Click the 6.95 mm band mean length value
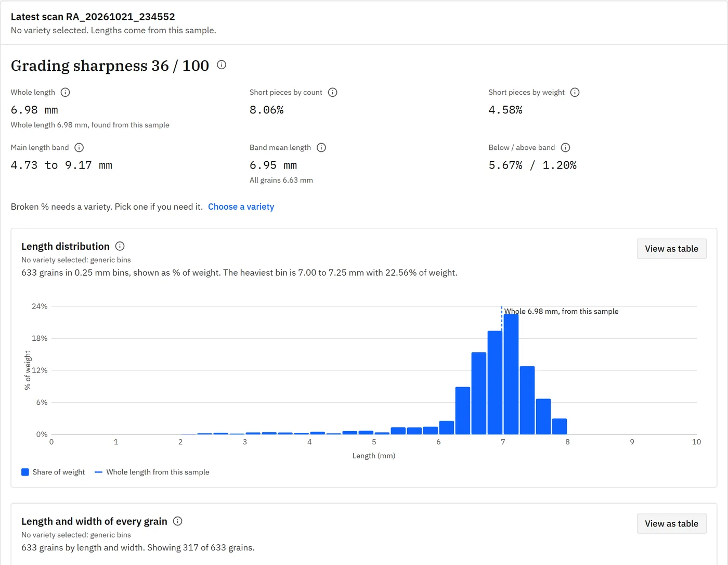 tap(273, 165)
